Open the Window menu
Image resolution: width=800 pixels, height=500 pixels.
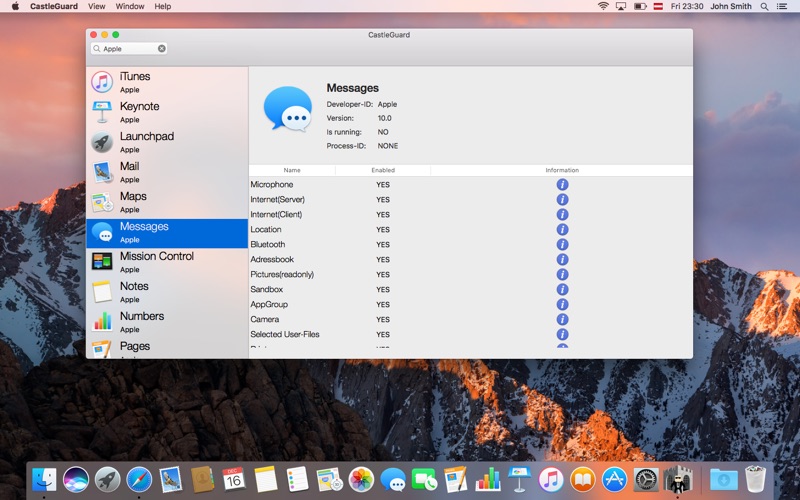[x=130, y=6]
